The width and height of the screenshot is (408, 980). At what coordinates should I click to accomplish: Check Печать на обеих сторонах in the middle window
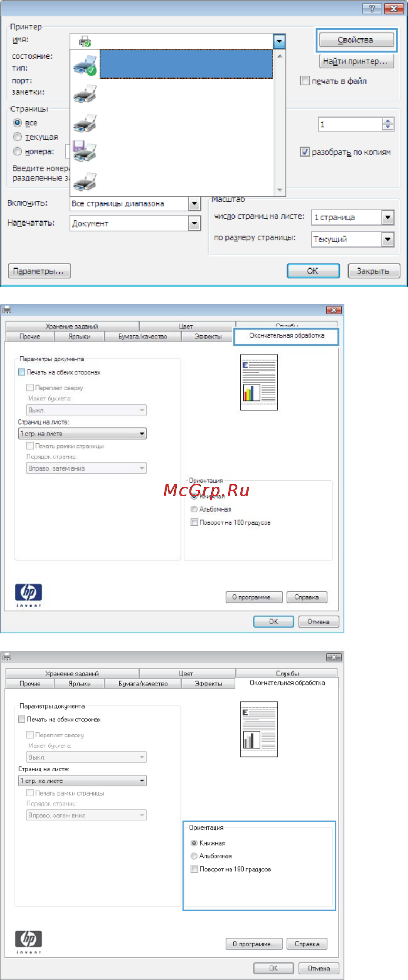point(22,372)
